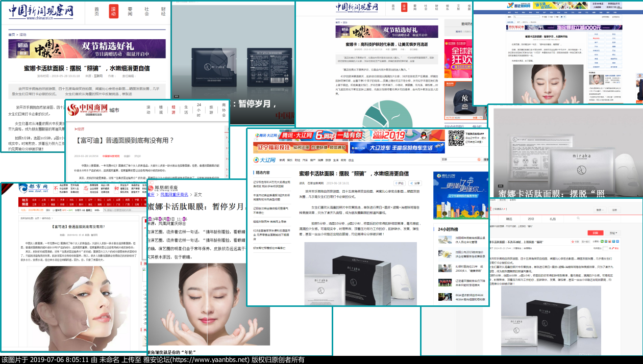
Task: Open the 双节精选好礼 banner on 摆脱照骗 page
Action: [x=87, y=49]
